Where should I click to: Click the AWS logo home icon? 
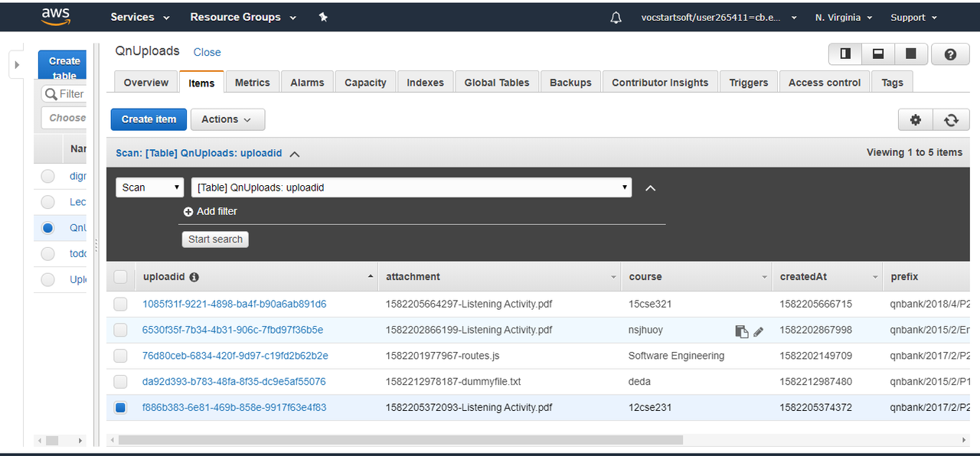pyautogui.click(x=56, y=17)
